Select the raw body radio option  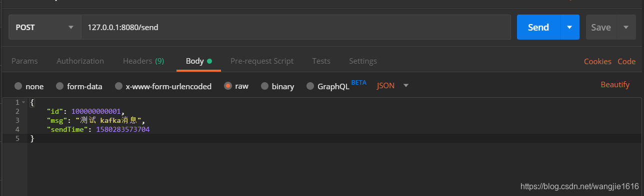coord(228,86)
